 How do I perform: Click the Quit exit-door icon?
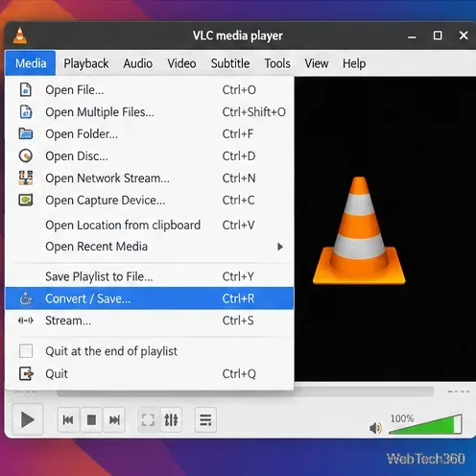pyautogui.click(x=26, y=373)
